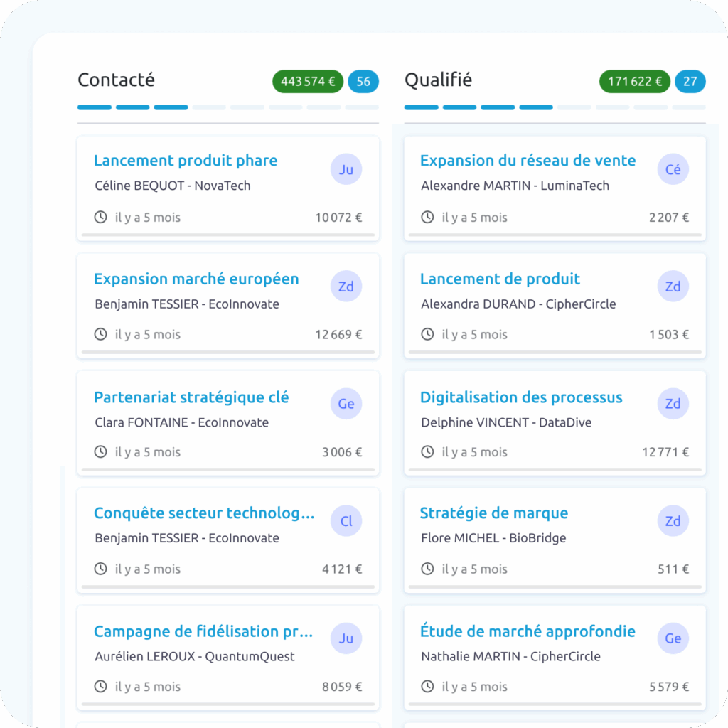Click the Contacté column header
728x728 pixels.
[116, 80]
